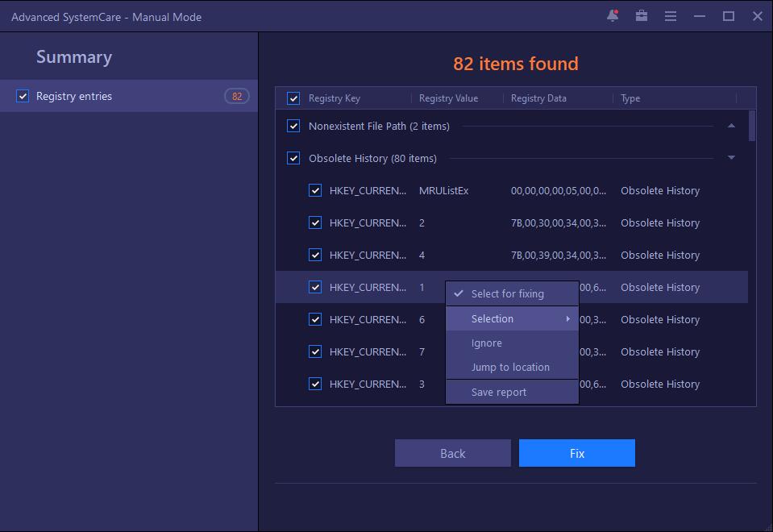Screen dimensions: 773x532
Task: Choose Select for fixing in context menu
Action: pyautogui.click(x=512, y=293)
